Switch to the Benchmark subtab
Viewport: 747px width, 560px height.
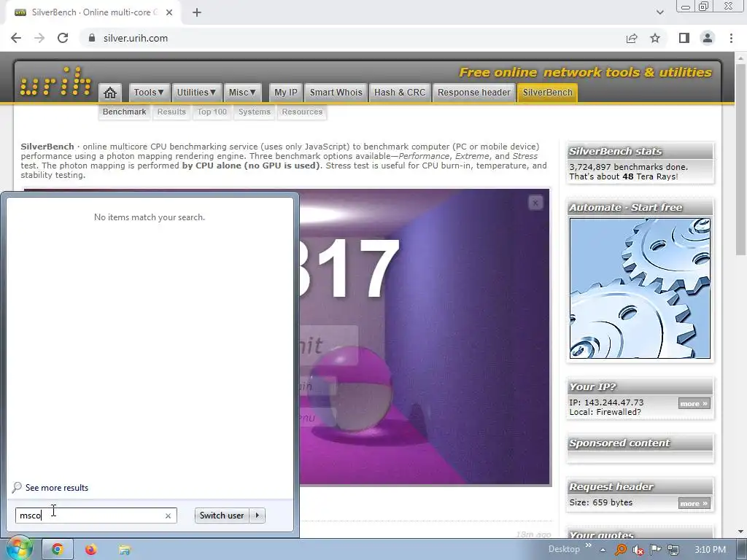tap(124, 112)
